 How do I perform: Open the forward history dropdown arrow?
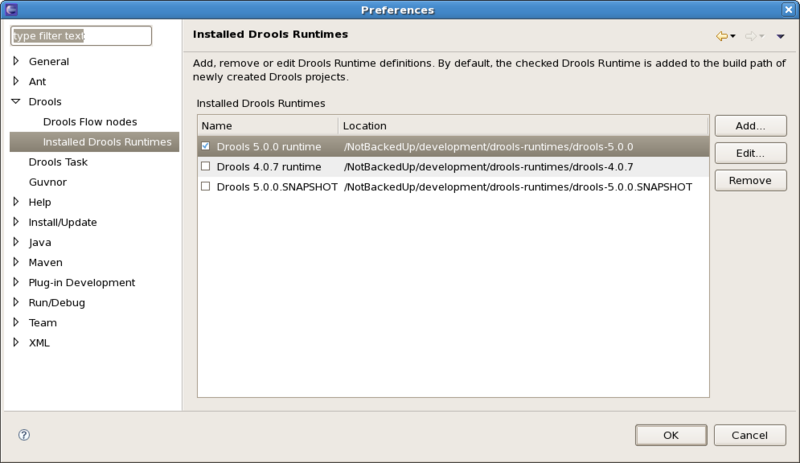762,36
